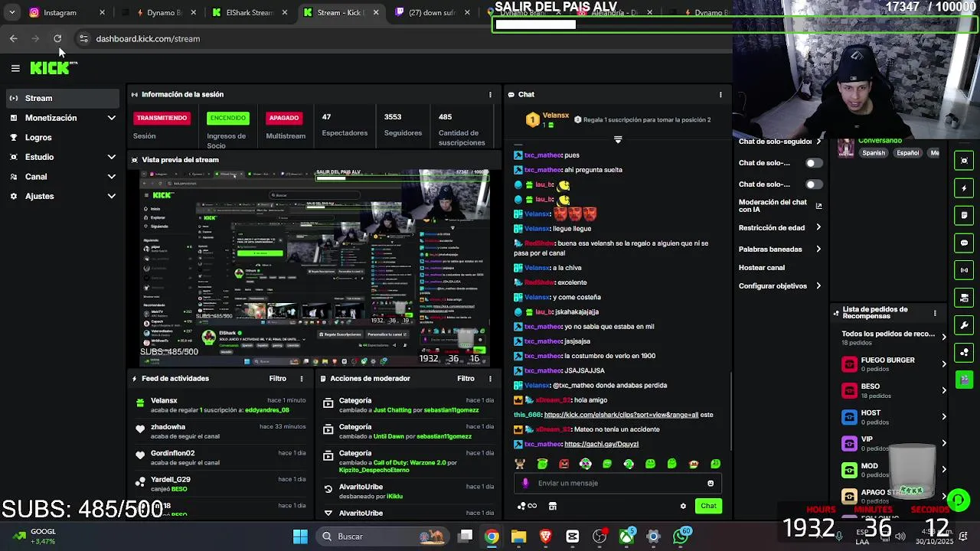Open the Kick hamburger menu
Screen dimensions: 980x551
15,68
